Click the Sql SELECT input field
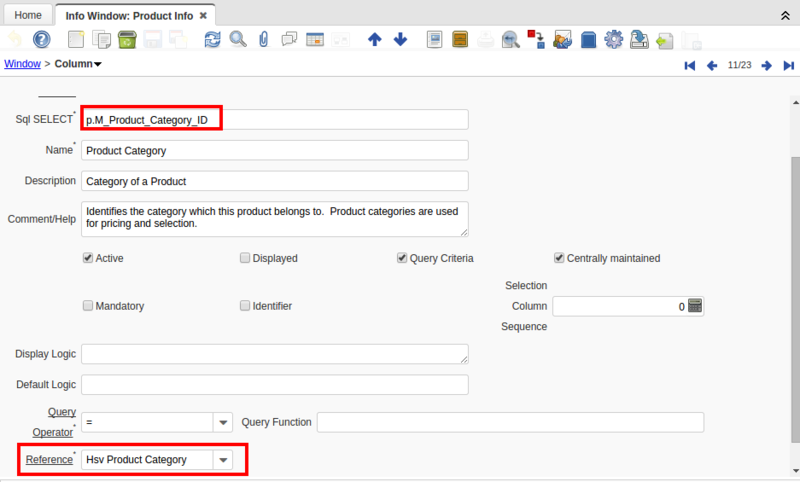This screenshot has height=482, width=800. click(275, 120)
